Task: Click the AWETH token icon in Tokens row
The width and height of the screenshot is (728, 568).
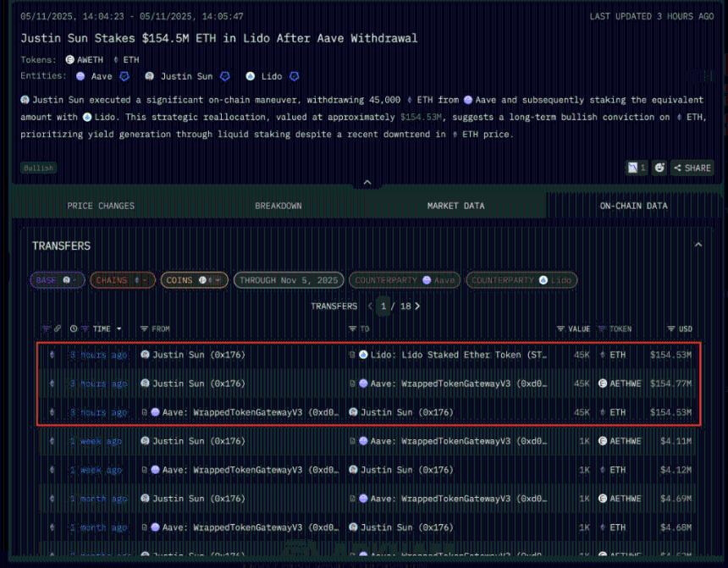Action: pos(70,60)
